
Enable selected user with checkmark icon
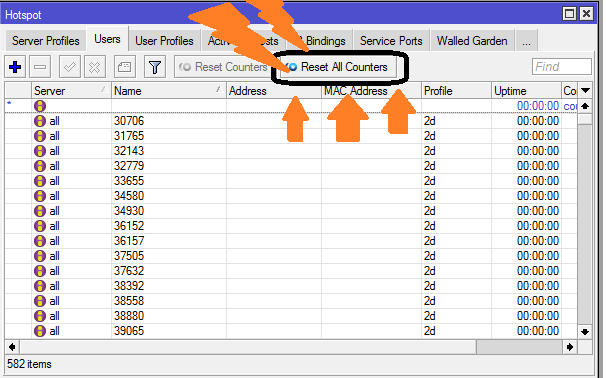point(70,67)
